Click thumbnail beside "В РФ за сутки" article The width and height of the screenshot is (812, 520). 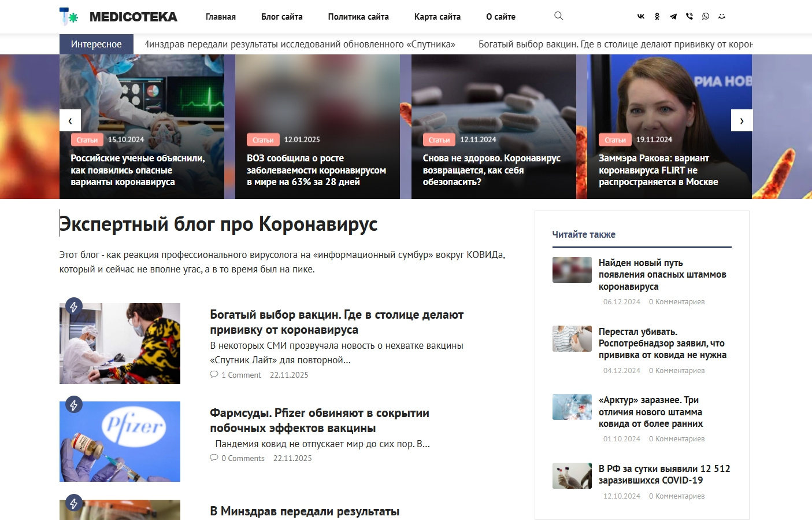coord(572,475)
